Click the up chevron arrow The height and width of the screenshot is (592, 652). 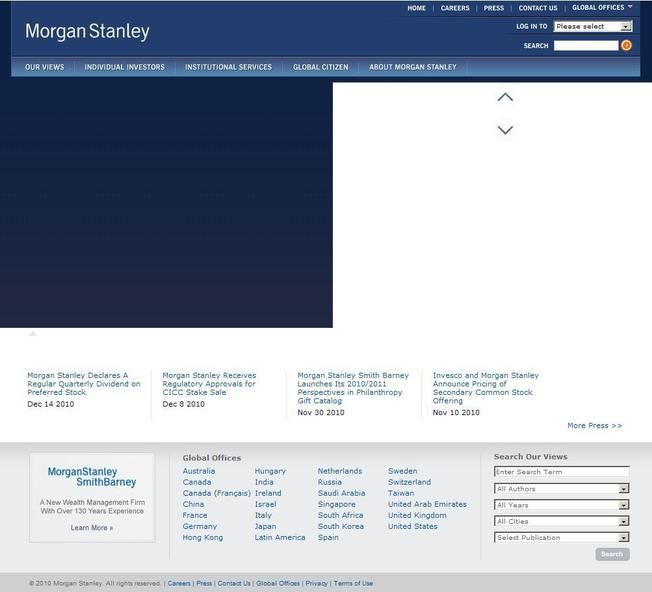pyautogui.click(x=505, y=97)
